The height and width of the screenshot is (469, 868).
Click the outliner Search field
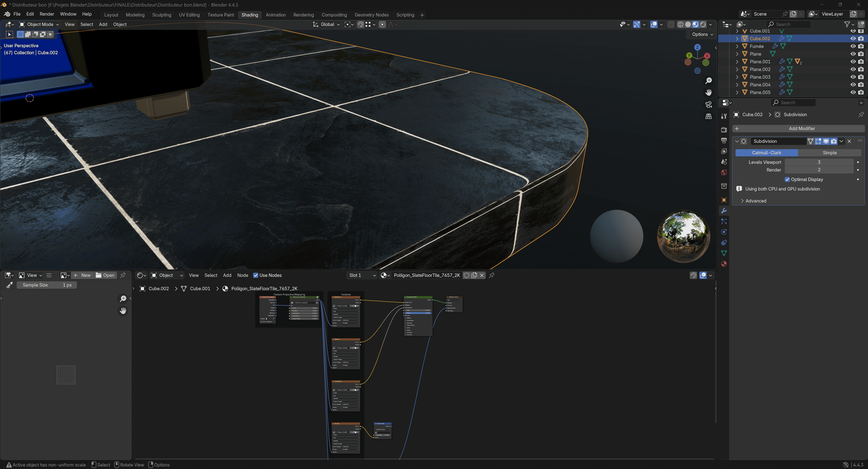tap(788, 24)
